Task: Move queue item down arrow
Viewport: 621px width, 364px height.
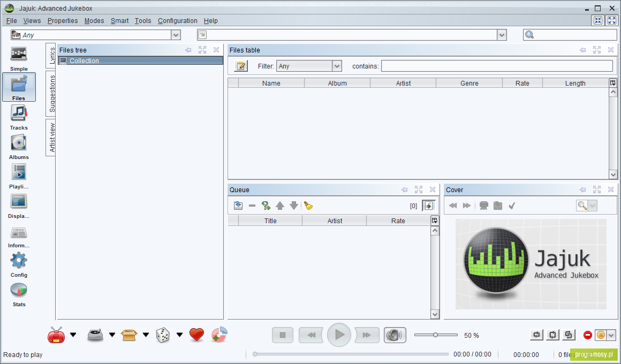Action: point(294,206)
